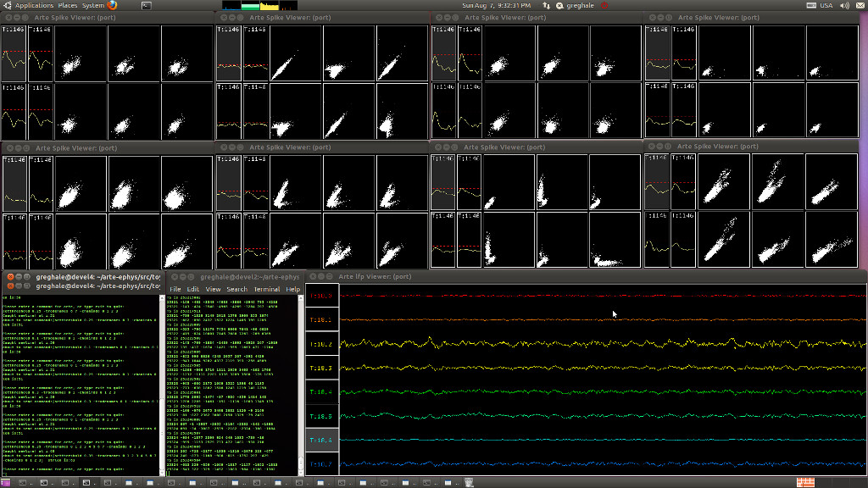Open the Edit menu in devel2 terminal
The height and width of the screenshot is (488, 868).
[x=192, y=290]
